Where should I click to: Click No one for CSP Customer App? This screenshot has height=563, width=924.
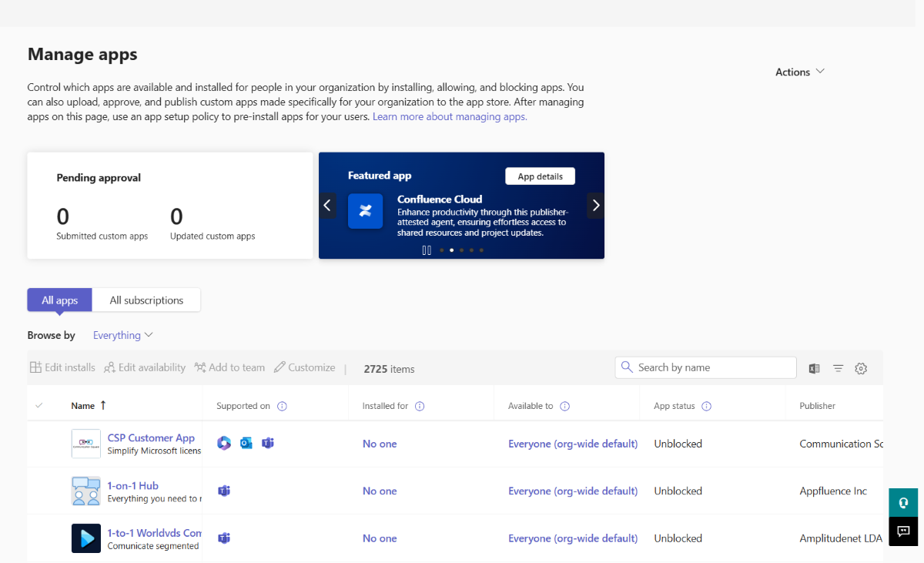click(380, 444)
